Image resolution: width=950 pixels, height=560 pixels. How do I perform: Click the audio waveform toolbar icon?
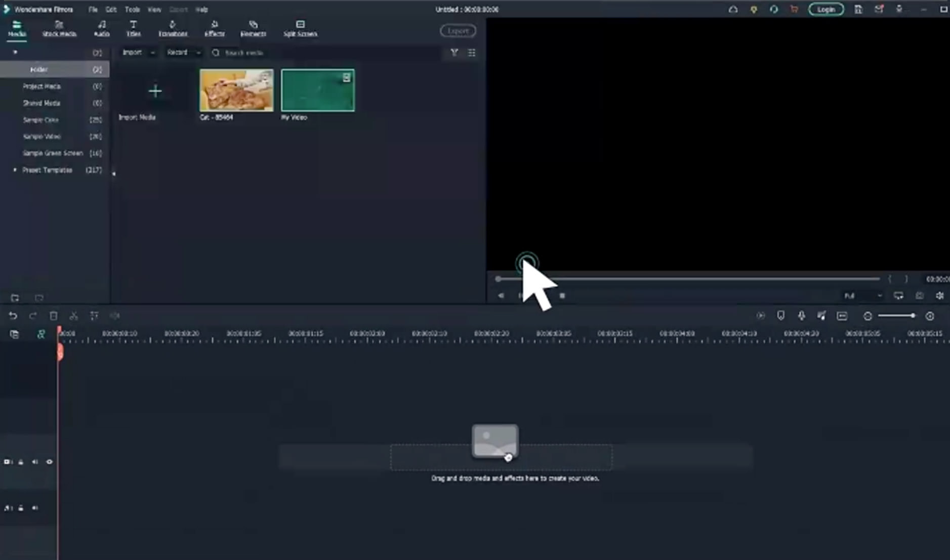(x=115, y=316)
